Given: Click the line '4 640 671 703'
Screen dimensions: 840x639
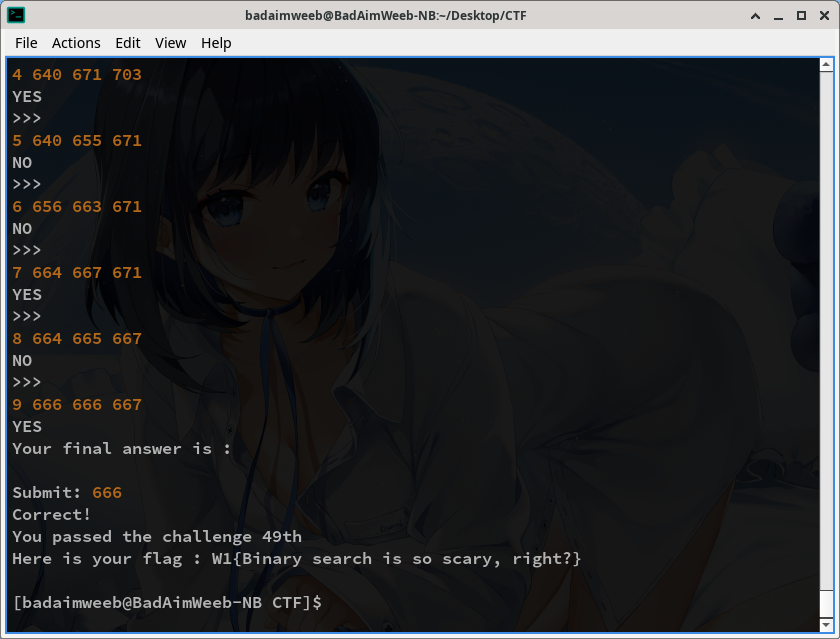Looking at the screenshot, I should [77, 74].
